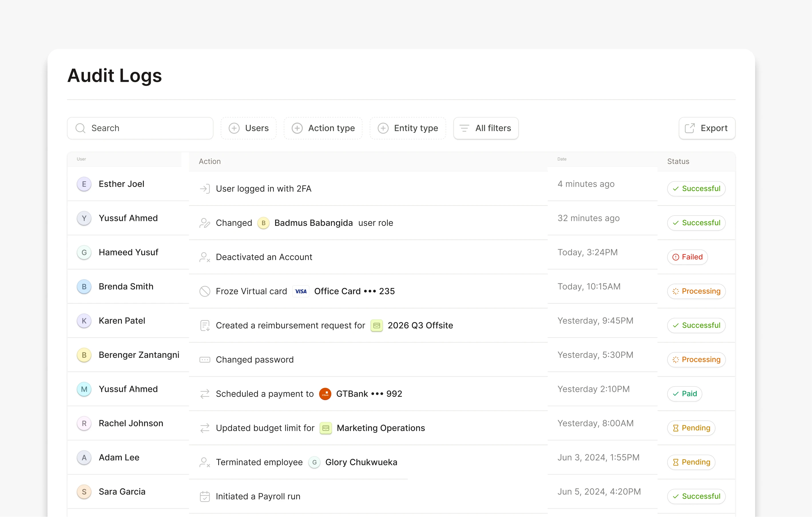Open Badmus Babangida user link
This screenshot has width=812, height=517.
313,223
